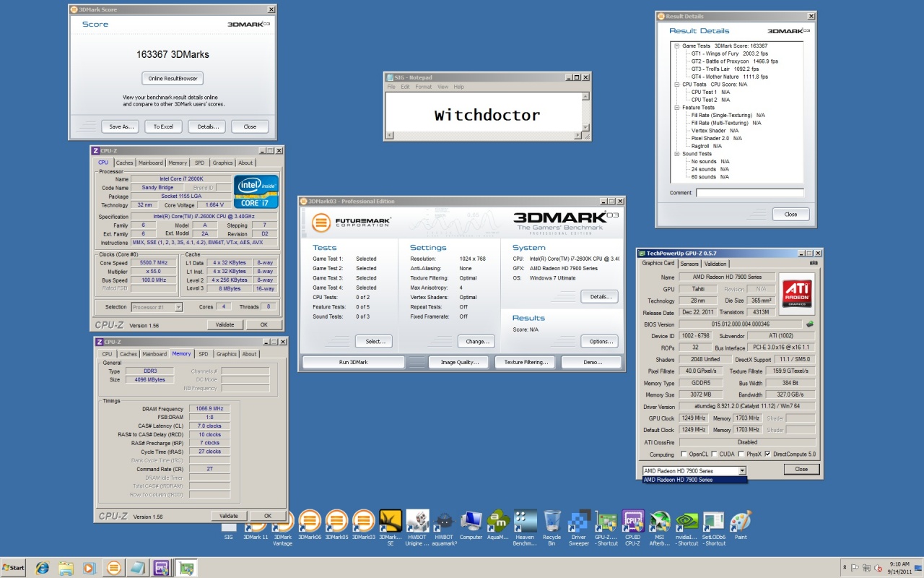Click the Comment input field
The height and width of the screenshot is (578, 924).
point(749,193)
